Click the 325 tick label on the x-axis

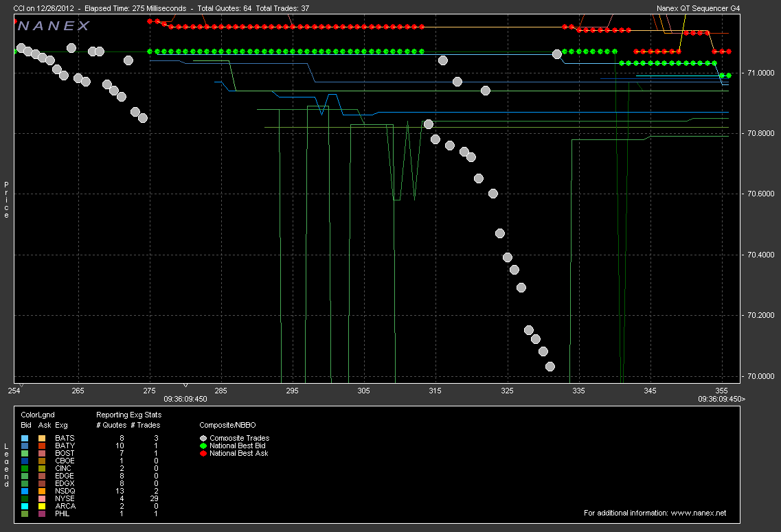[x=507, y=391]
